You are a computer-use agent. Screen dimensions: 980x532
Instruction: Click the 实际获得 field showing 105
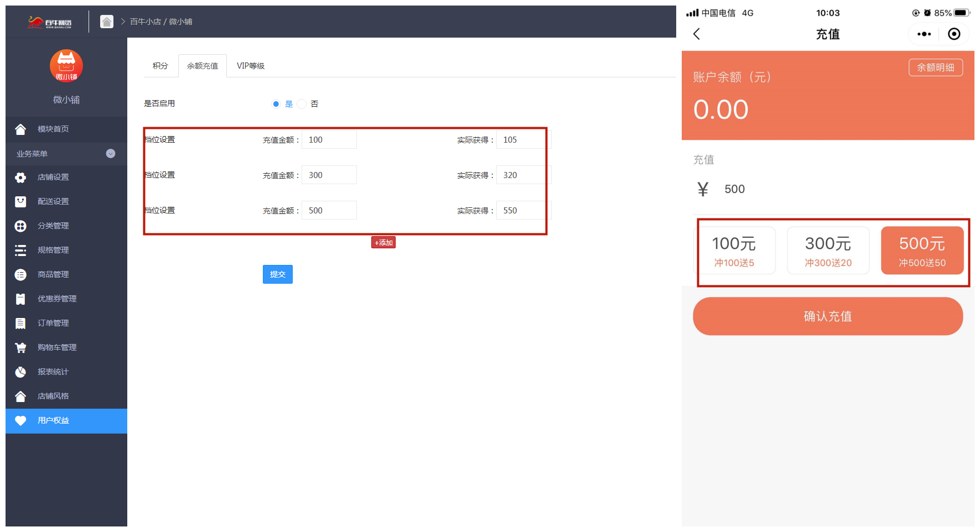(523, 140)
